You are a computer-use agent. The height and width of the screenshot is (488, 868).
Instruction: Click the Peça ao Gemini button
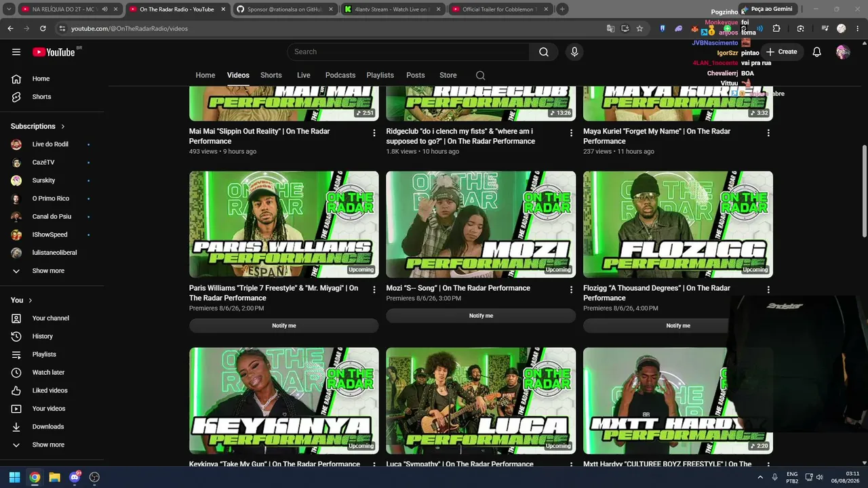[x=766, y=9]
